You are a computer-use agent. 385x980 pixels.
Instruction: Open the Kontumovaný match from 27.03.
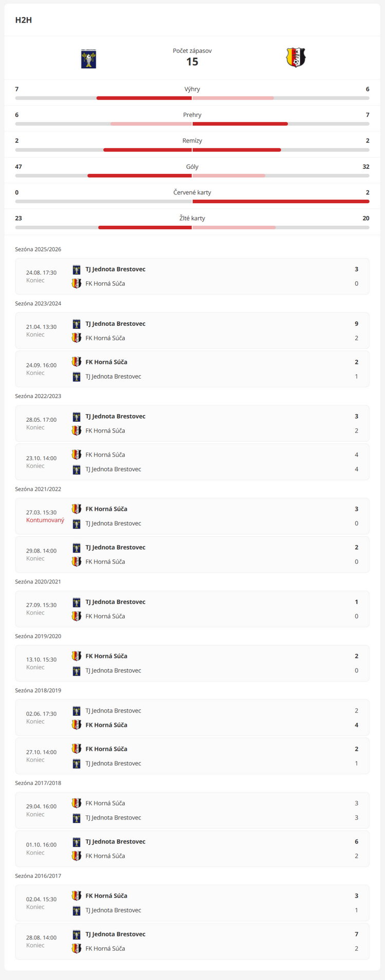tap(192, 516)
